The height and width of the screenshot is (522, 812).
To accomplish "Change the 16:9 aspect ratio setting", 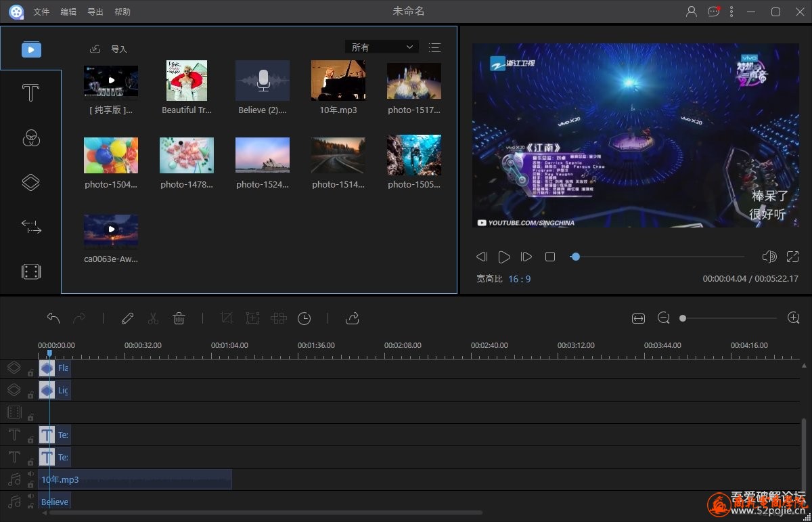I will (519, 279).
